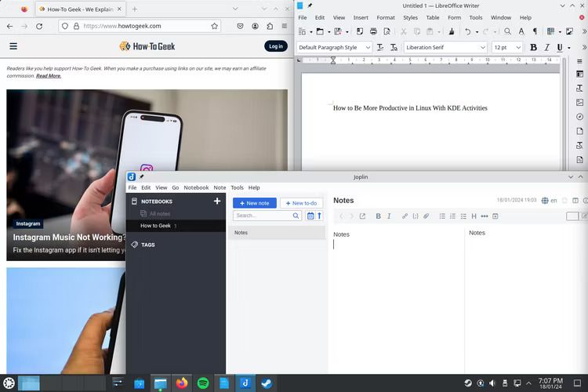Screen dimensions: 588x392
Task: Click the bookmark star in Firefox address bar
Action: click(x=214, y=26)
